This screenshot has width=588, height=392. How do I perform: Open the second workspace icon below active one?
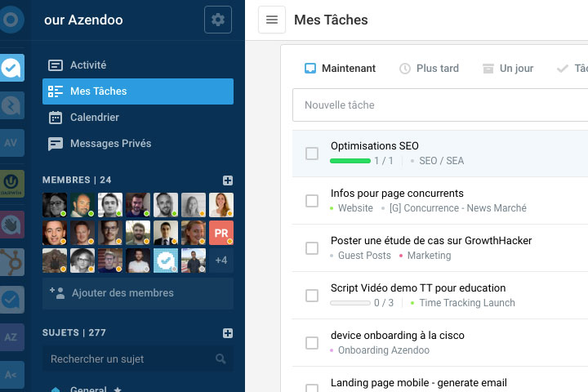pyautogui.click(x=12, y=105)
